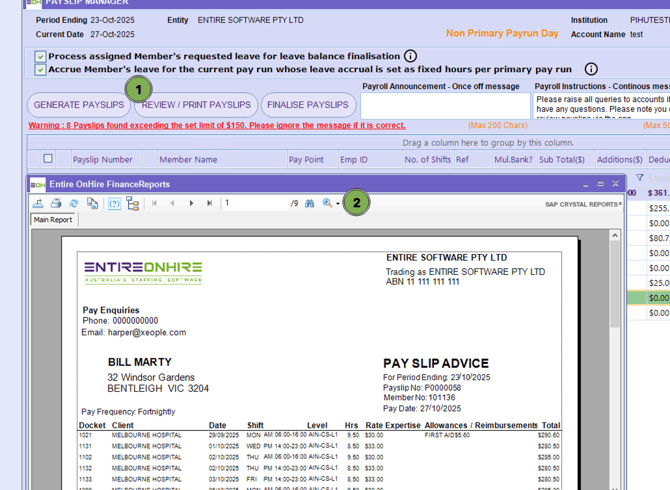Uncheck Accrue Member's leave checkbox
The height and width of the screenshot is (490, 670).
[x=40, y=70]
